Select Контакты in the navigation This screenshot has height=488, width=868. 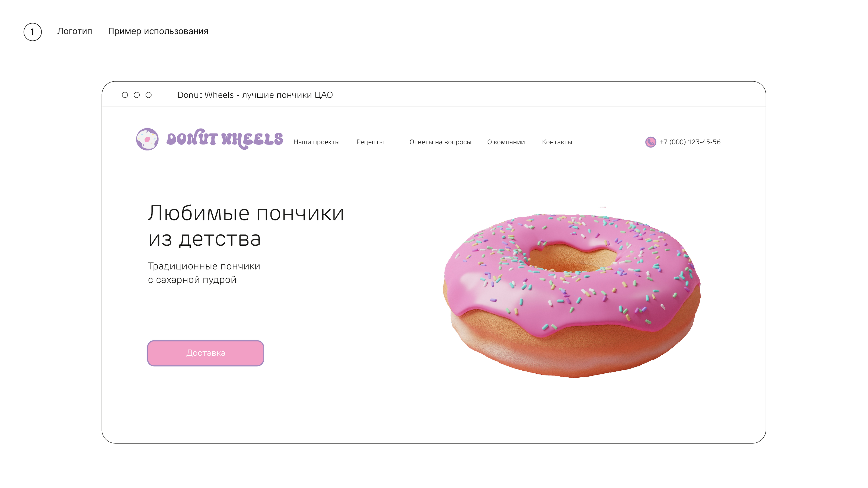pos(557,142)
